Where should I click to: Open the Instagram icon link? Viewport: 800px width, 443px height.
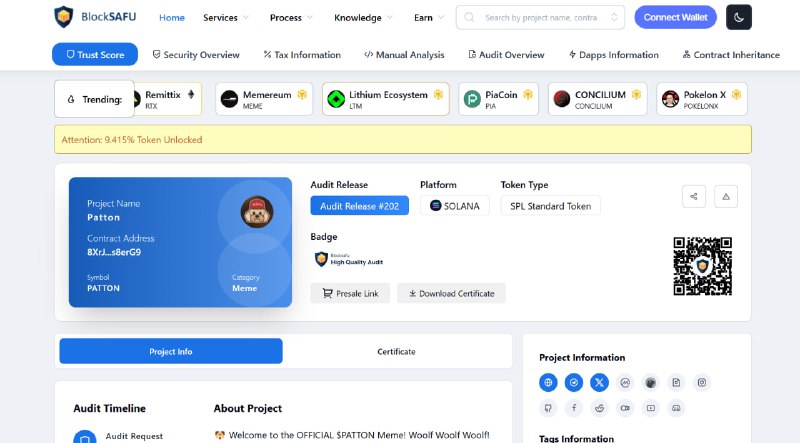point(702,382)
